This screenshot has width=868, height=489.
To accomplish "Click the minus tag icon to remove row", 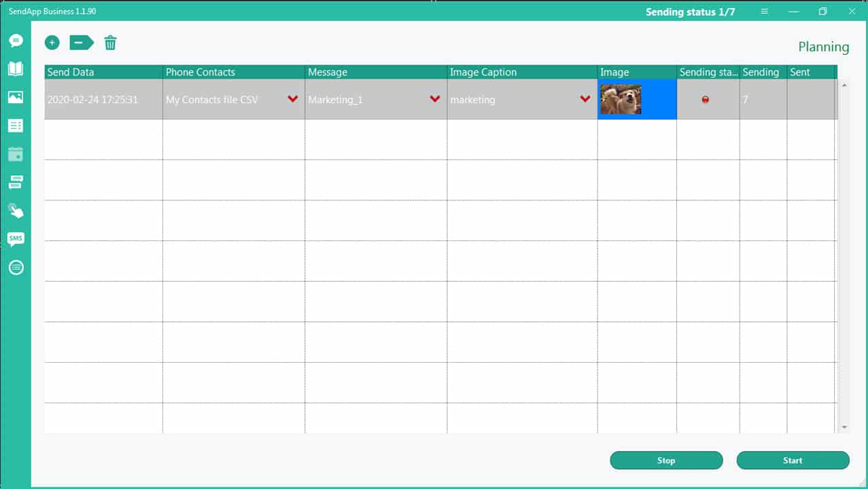I will tap(81, 43).
